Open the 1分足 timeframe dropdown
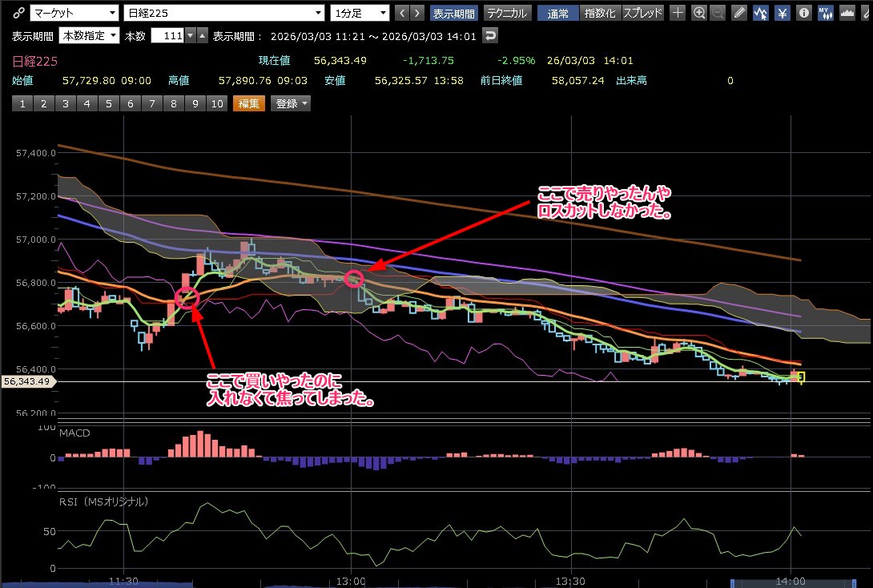The width and height of the screenshot is (873, 588). pyautogui.click(x=360, y=13)
